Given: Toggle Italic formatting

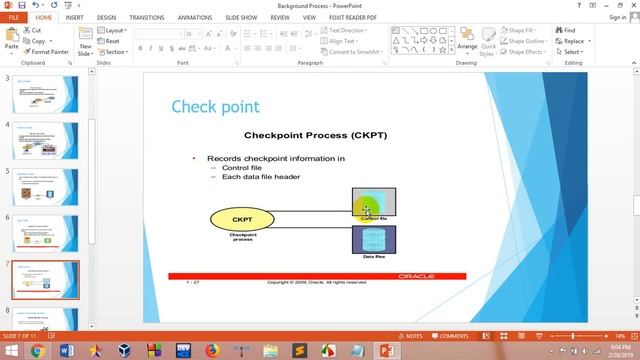Looking at the screenshot, I should pyautogui.click(x=151, y=48).
